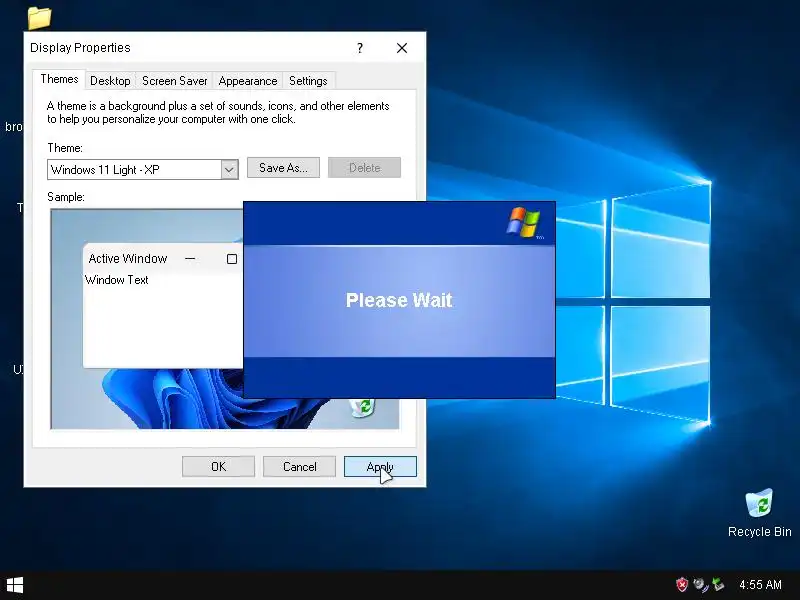Click the sample window minimize icon
Viewport: 800px width, 600px height.
(x=190, y=259)
